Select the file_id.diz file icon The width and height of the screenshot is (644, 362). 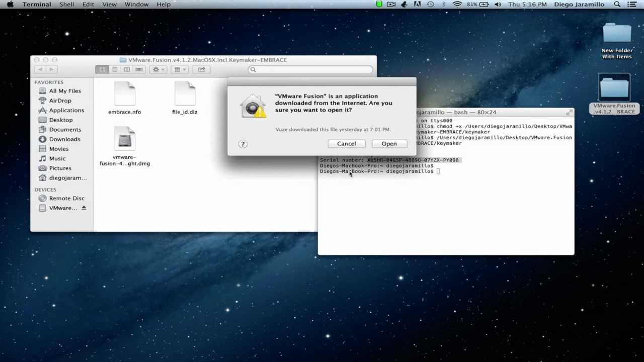coord(185,94)
